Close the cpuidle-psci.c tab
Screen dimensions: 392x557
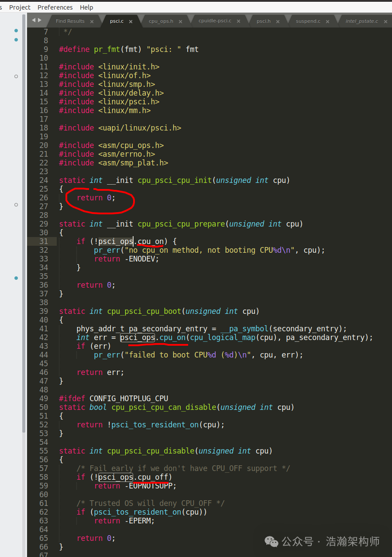click(x=238, y=21)
